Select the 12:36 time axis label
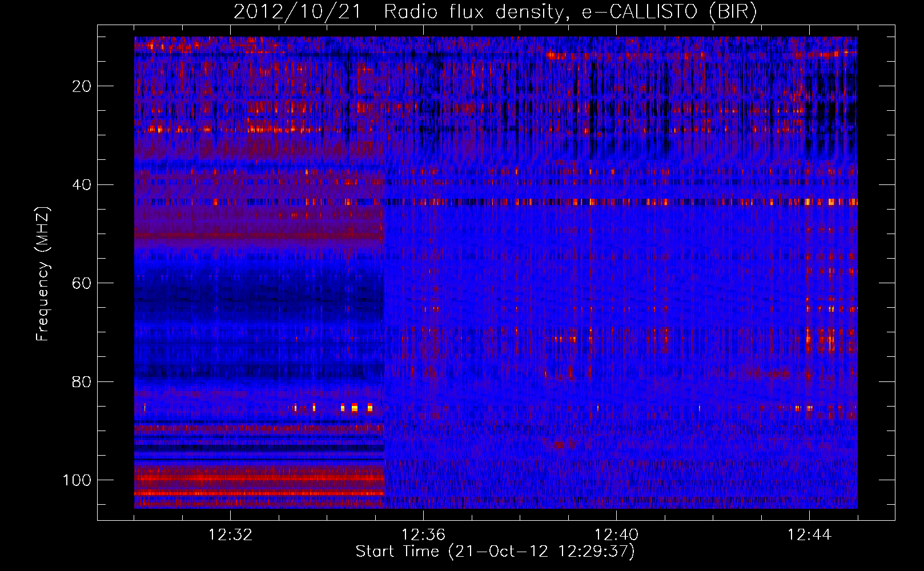The width and height of the screenshot is (924, 571). pyautogui.click(x=423, y=535)
